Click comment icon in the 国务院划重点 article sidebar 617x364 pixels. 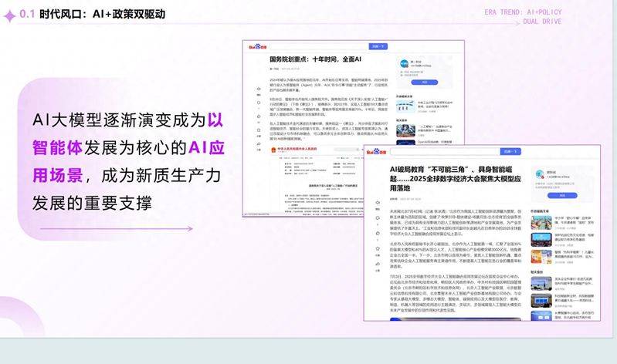(259, 103)
